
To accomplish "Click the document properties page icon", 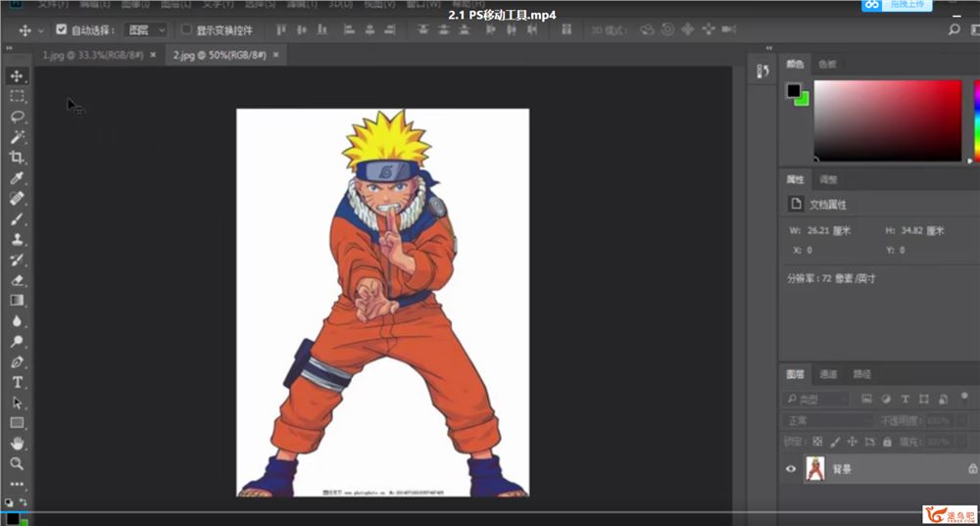I will pyautogui.click(x=796, y=204).
